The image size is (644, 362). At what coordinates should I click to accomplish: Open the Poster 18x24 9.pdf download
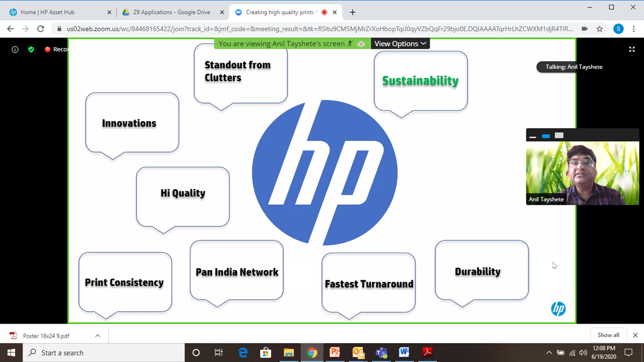coord(47,336)
